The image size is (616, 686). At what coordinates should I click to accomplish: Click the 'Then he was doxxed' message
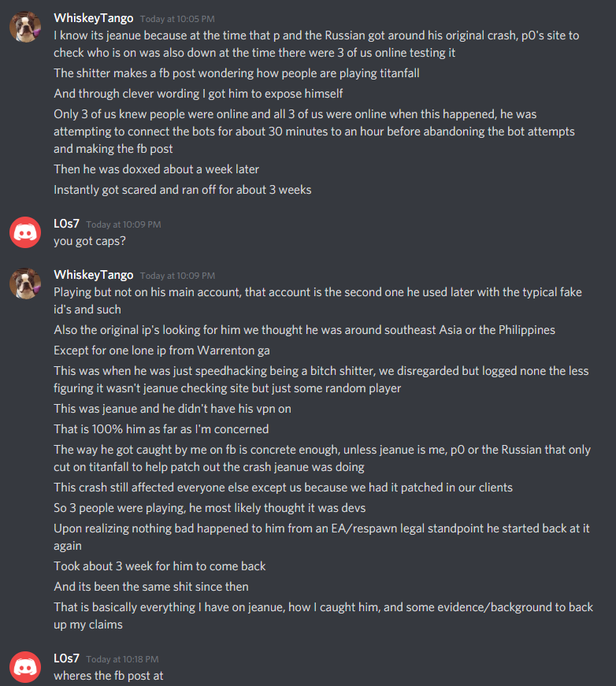156,169
